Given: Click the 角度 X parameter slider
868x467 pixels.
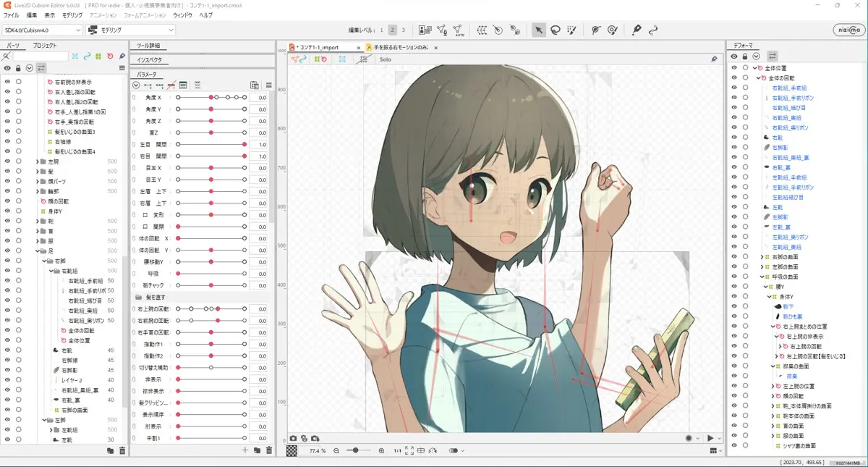Looking at the screenshot, I should pos(211,97).
